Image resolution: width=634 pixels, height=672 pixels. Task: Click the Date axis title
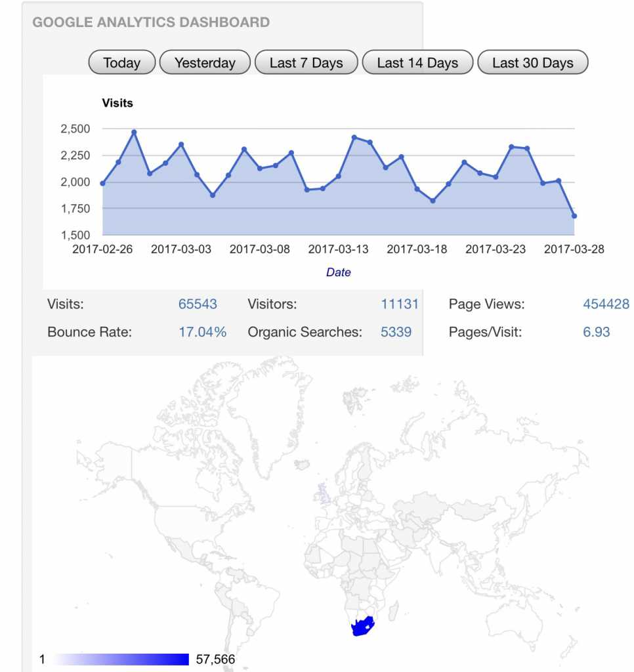[338, 272]
